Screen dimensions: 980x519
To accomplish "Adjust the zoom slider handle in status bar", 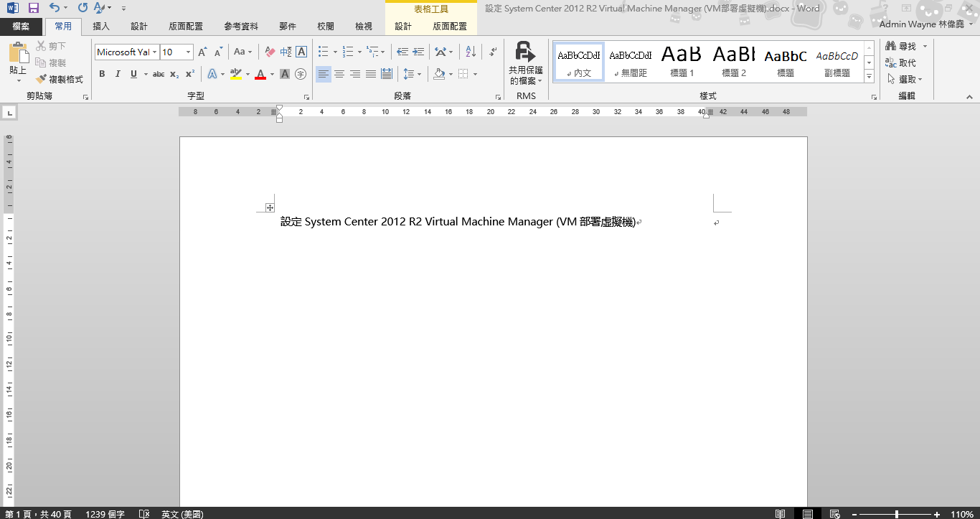I will (x=896, y=514).
